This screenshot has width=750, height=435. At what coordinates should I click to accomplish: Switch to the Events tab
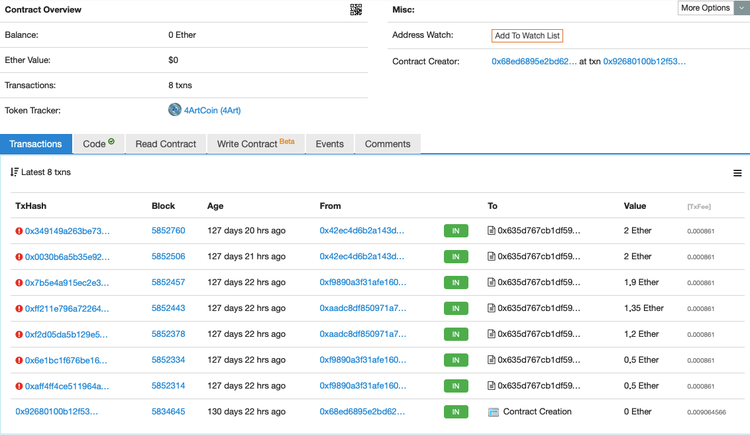click(330, 144)
